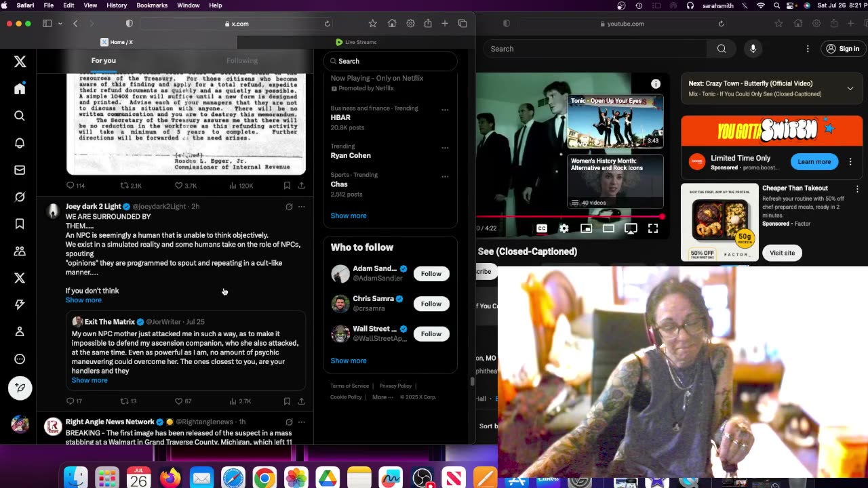The width and height of the screenshot is (868, 488).
Task: Click the compose Post button
Action: coord(20,388)
